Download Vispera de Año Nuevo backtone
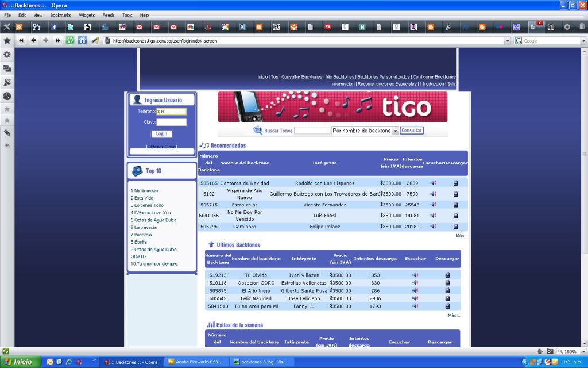Screen dimensions: 588x368 pyautogui.click(x=455, y=194)
